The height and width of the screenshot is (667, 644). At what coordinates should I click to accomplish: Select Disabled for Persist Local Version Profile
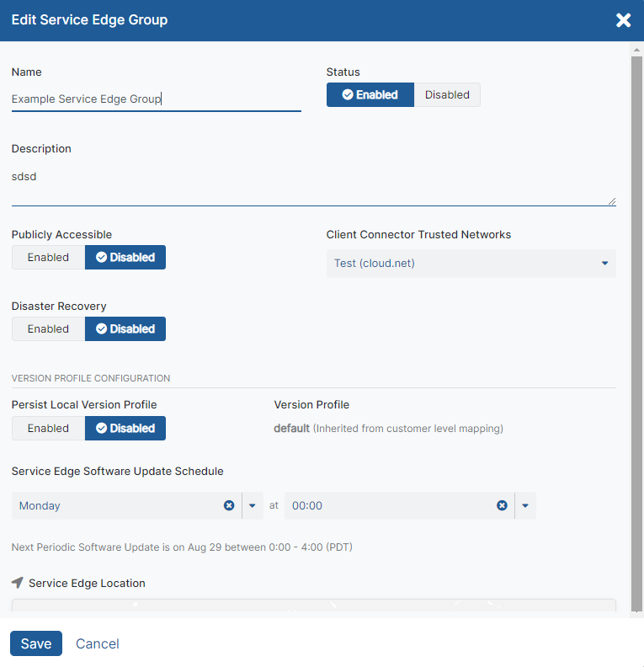tap(125, 429)
